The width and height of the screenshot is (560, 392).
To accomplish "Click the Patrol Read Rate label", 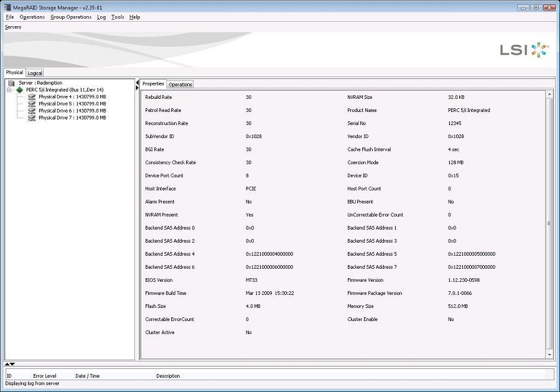I will tap(163, 110).
